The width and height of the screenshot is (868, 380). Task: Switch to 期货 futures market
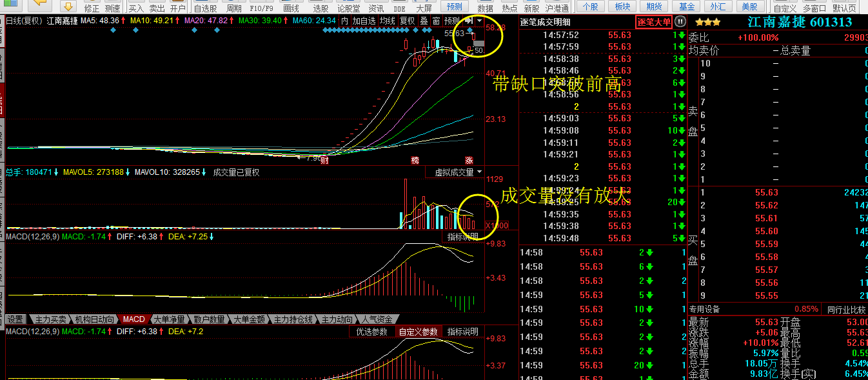[655, 6]
